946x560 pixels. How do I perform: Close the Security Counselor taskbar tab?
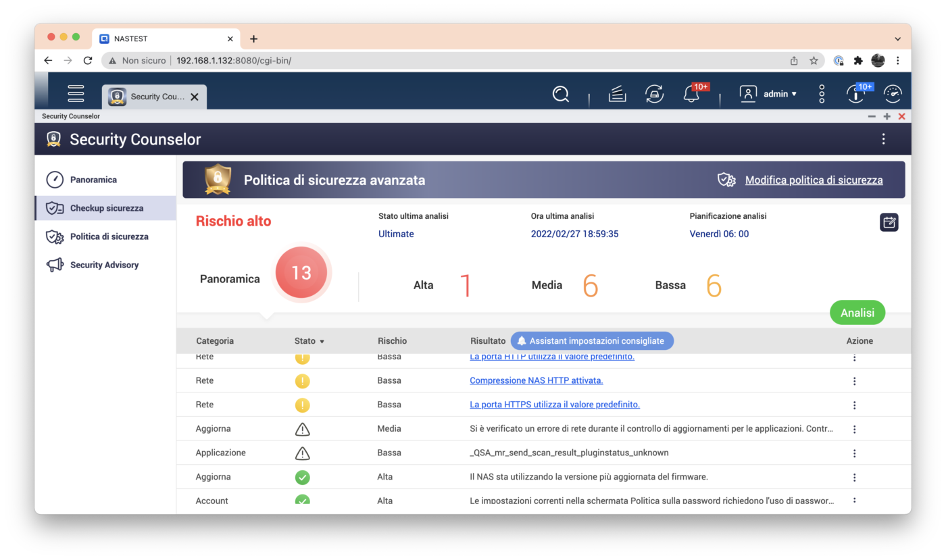(x=195, y=97)
